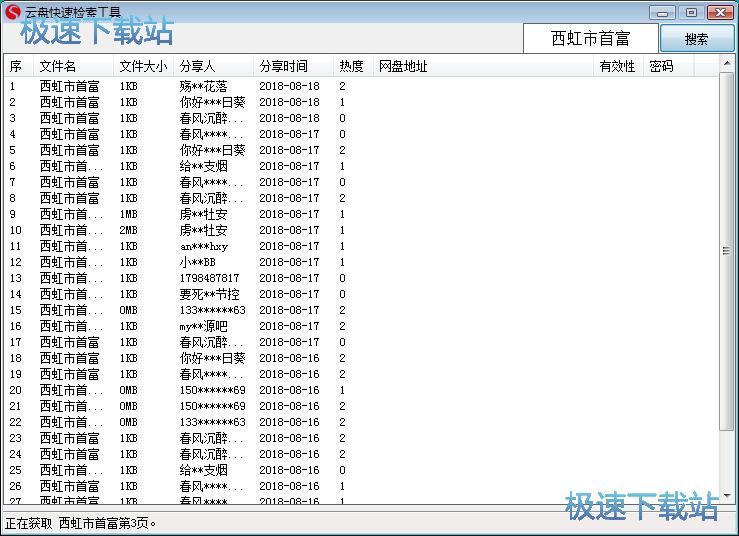Select row 7 index number
The height and width of the screenshot is (536, 739).
pos(13,182)
